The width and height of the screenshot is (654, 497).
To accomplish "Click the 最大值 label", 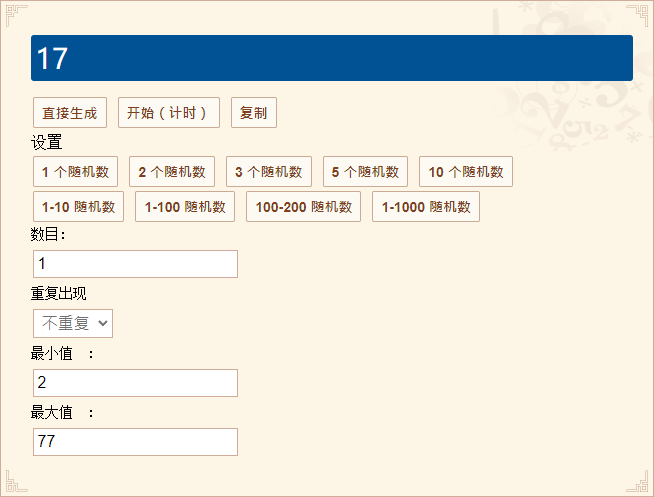I will (x=51, y=412).
